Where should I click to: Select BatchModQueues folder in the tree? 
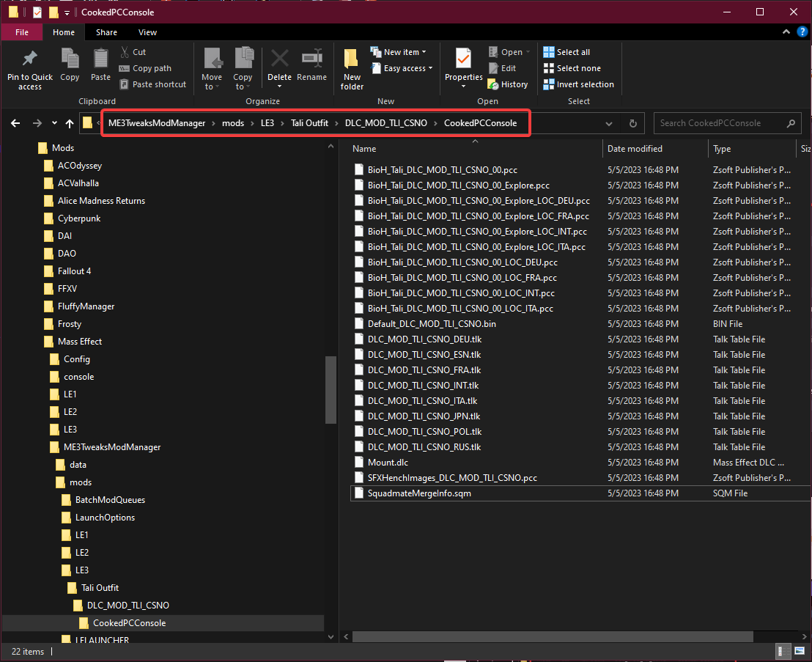pyautogui.click(x=111, y=500)
